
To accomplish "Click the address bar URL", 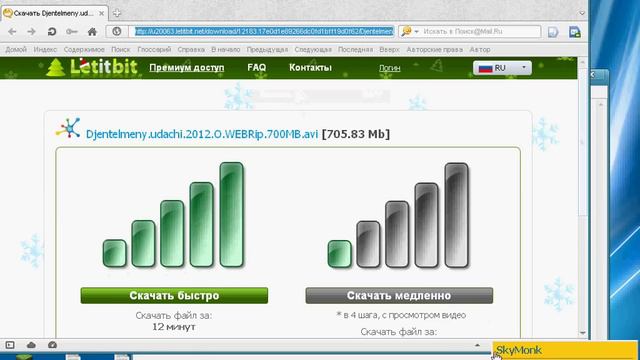I will pyautogui.click(x=264, y=31).
